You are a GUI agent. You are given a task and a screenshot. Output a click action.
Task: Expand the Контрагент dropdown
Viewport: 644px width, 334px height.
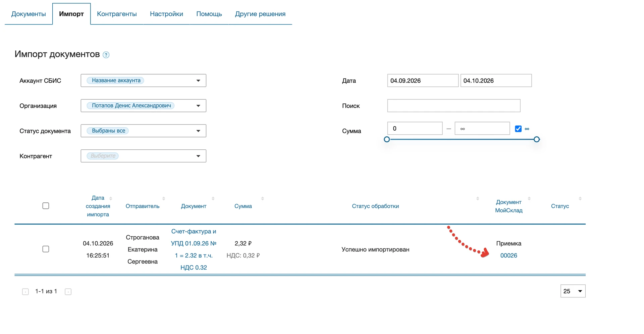[144, 156]
